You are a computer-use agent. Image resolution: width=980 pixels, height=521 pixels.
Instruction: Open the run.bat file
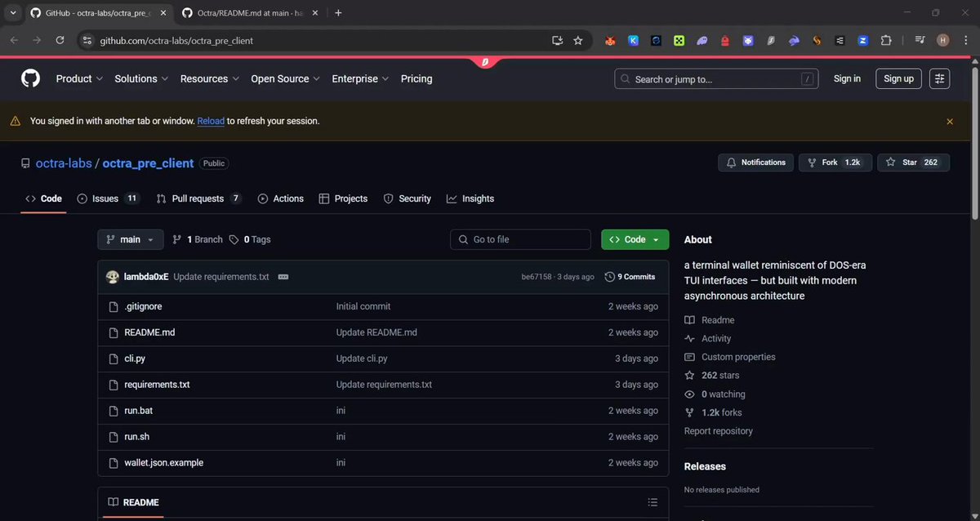click(x=138, y=411)
